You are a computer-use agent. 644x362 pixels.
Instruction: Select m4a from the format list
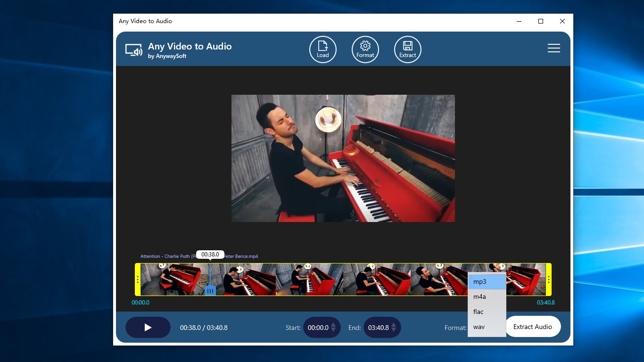click(479, 296)
